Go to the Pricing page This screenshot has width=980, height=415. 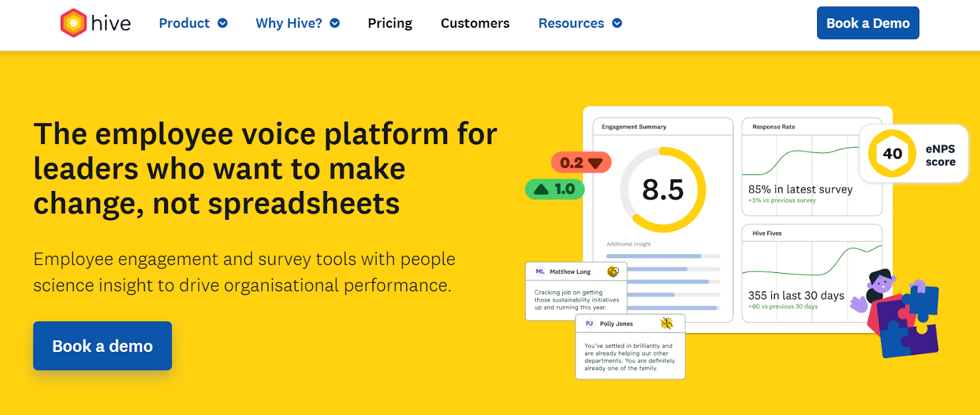(390, 23)
